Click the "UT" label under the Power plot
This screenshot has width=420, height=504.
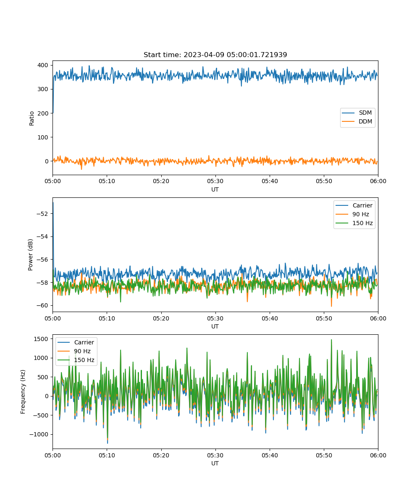click(215, 326)
